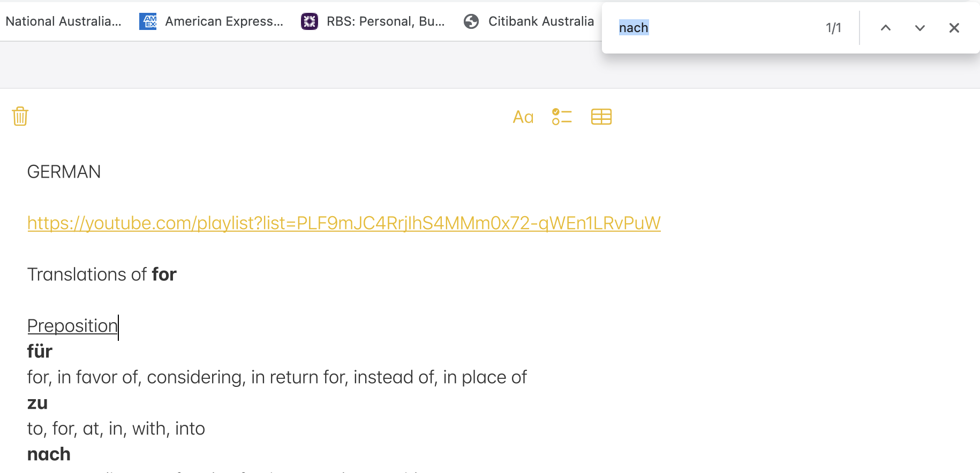Image resolution: width=980 pixels, height=473 pixels.
Task: Click the 1/1 match counter
Action: (x=833, y=28)
